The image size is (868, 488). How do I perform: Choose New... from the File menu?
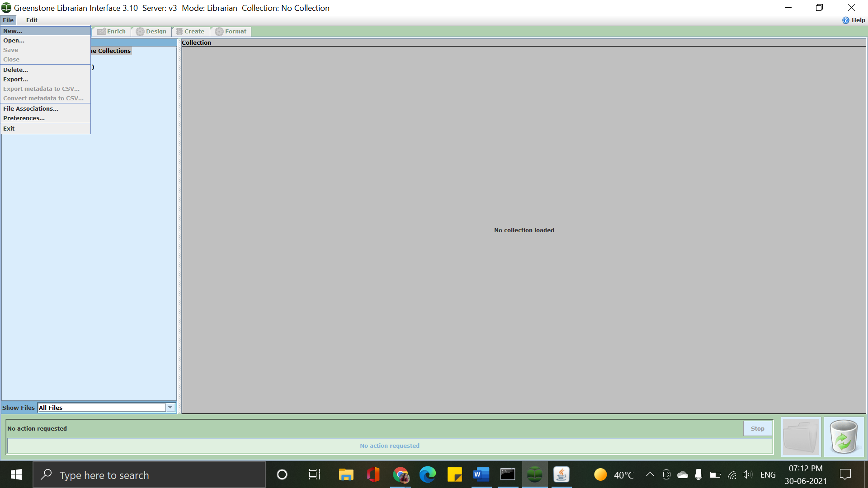click(45, 31)
